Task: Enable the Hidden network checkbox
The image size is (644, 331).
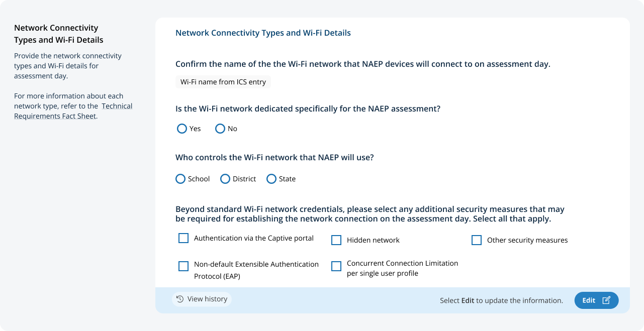Action: pyautogui.click(x=336, y=240)
